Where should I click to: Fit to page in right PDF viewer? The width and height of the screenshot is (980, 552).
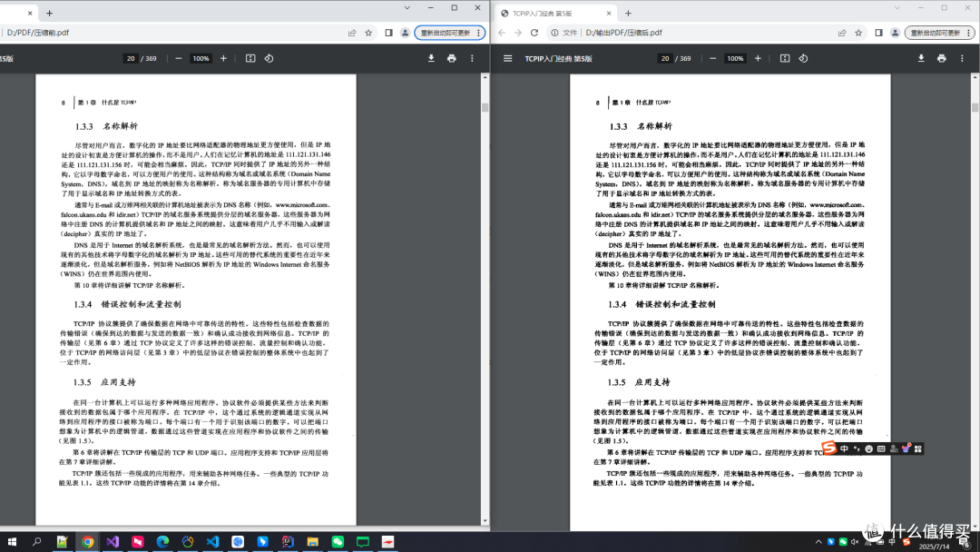(785, 58)
